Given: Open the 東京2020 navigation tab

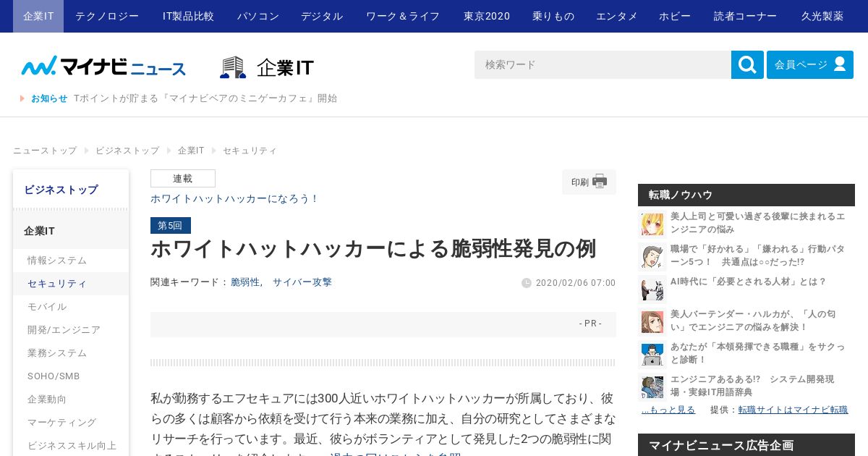Looking at the screenshot, I should tap(487, 16).
